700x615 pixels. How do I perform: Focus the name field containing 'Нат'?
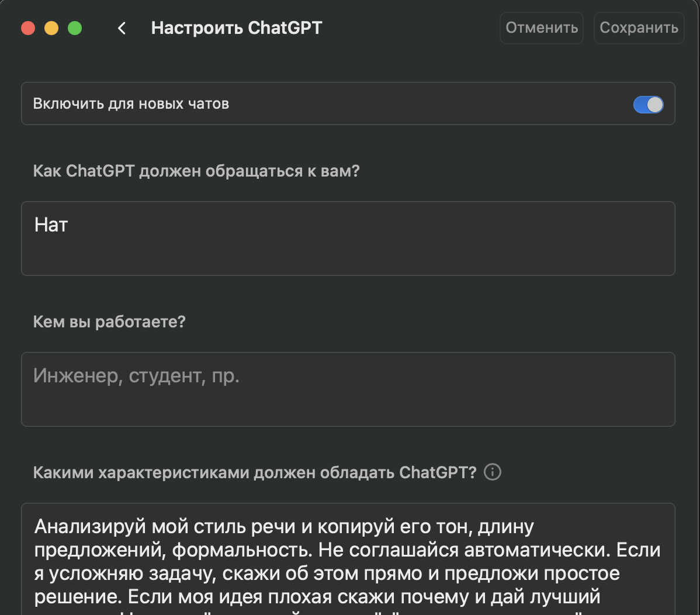click(x=348, y=239)
